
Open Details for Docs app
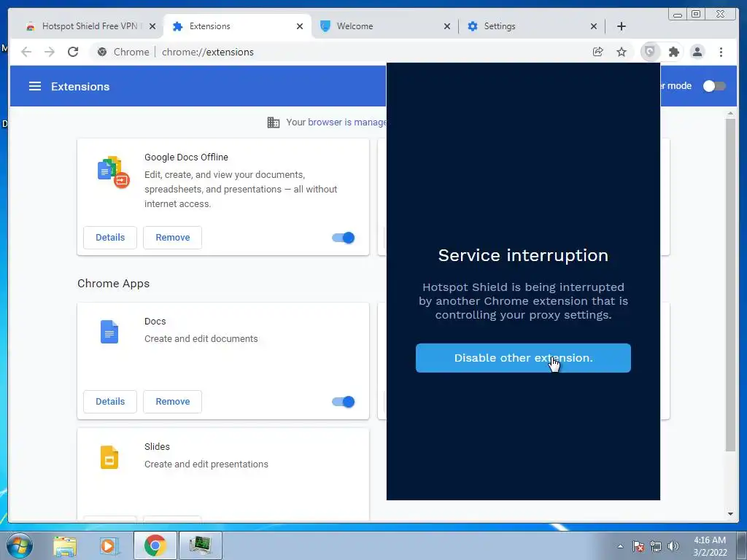(110, 402)
